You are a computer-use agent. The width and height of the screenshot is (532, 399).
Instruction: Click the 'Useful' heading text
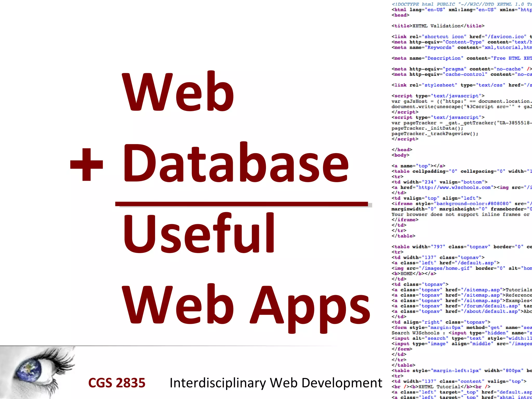pyautogui.click(x=199, y=233)
